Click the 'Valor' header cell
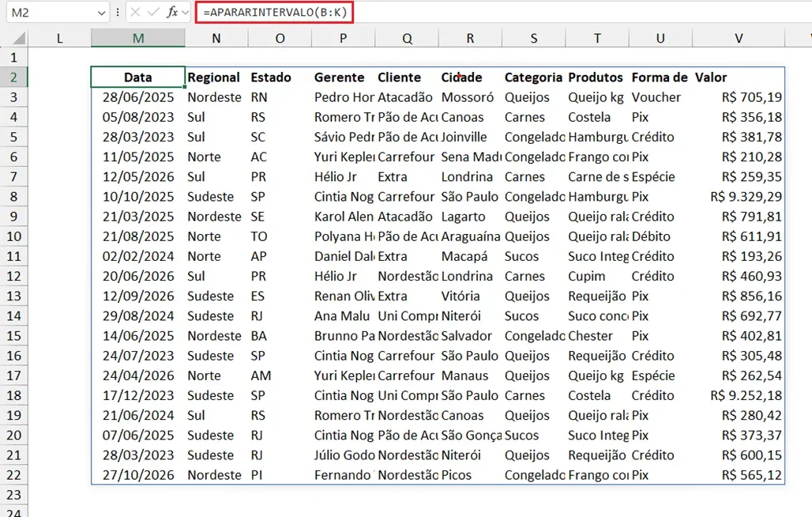 click(x=739, y=77)
